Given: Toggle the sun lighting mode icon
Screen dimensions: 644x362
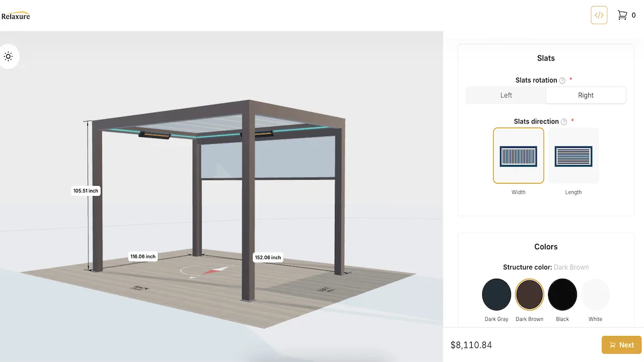Looking at the screenshot, I should tap(8, 56).
